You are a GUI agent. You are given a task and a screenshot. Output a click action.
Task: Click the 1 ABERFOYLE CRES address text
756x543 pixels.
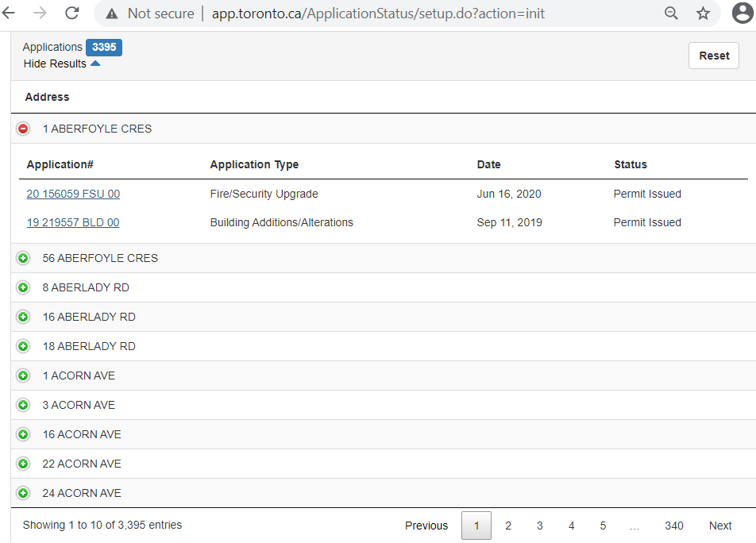pos(97,129)
